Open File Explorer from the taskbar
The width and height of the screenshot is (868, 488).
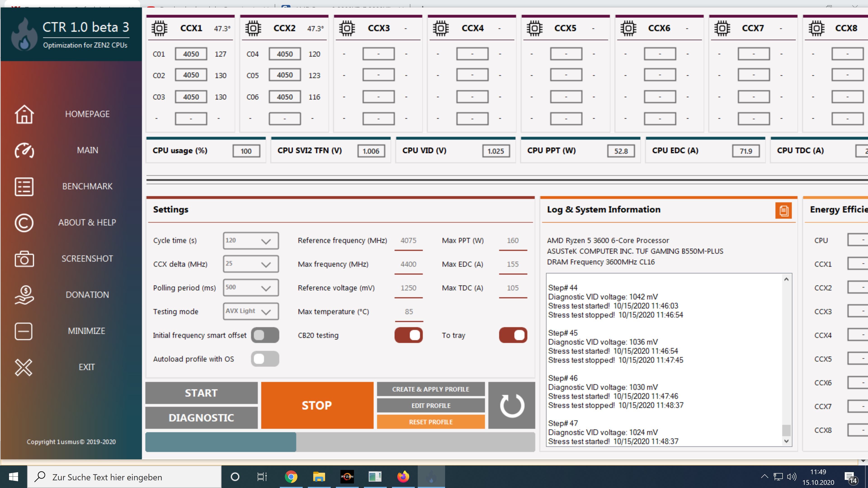[x=319, y=476]
